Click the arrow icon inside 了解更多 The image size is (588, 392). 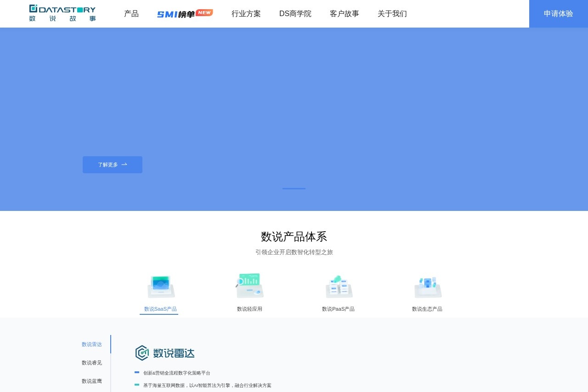[124, 165]
